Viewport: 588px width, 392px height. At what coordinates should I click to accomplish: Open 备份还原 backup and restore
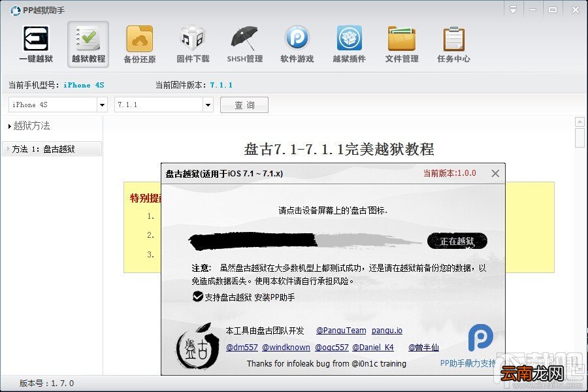coord(140,44)
